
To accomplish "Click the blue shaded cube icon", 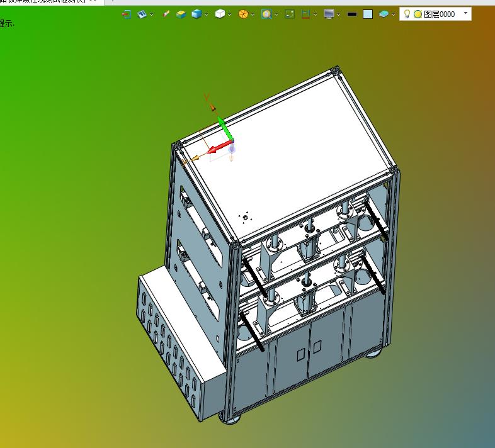I will 196,14.
